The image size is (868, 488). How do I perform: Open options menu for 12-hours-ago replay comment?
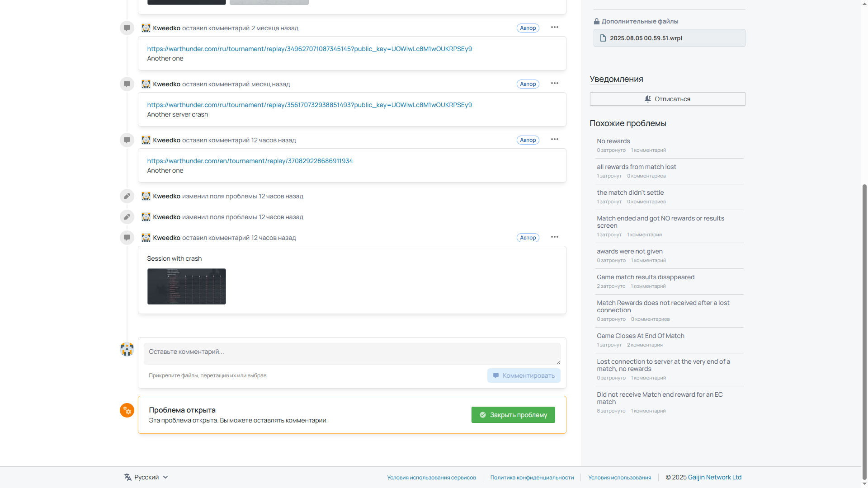click(x=554, y=140)
